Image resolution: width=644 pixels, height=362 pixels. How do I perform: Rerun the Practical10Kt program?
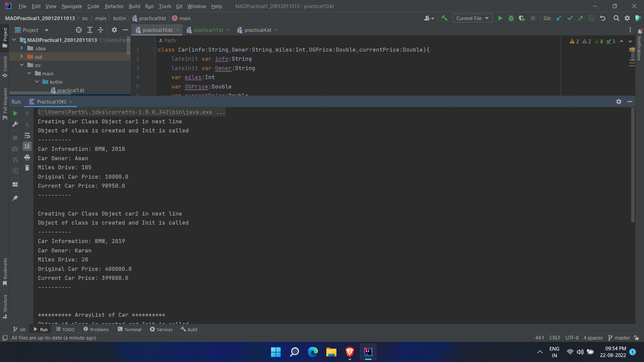coord(15,113)
